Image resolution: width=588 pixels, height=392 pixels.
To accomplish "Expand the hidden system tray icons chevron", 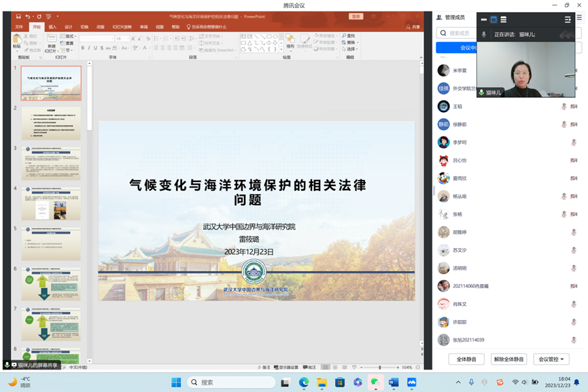I will click(458, 382).
